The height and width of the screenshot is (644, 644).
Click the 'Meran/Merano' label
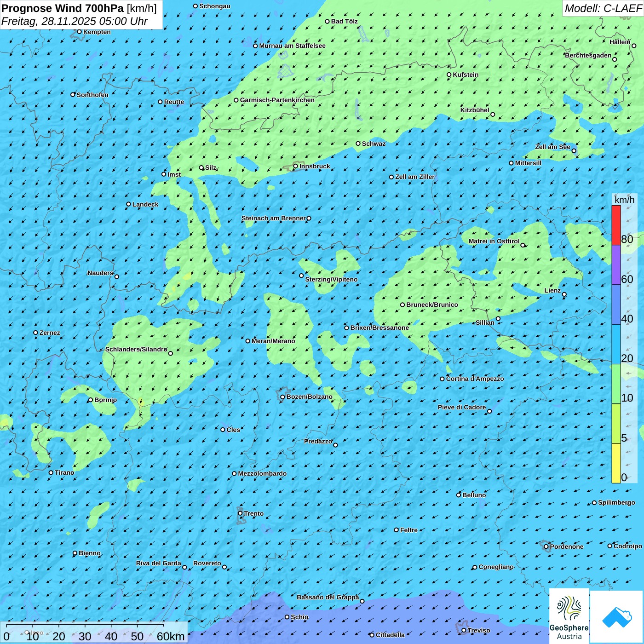(x=273, y=341)
